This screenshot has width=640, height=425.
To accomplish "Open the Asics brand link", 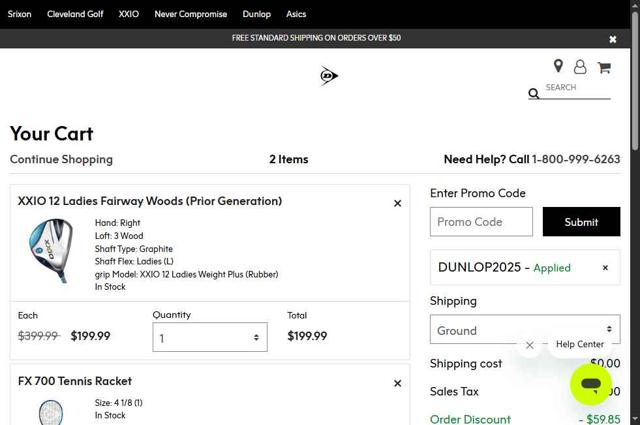I will tap(296, 14).
